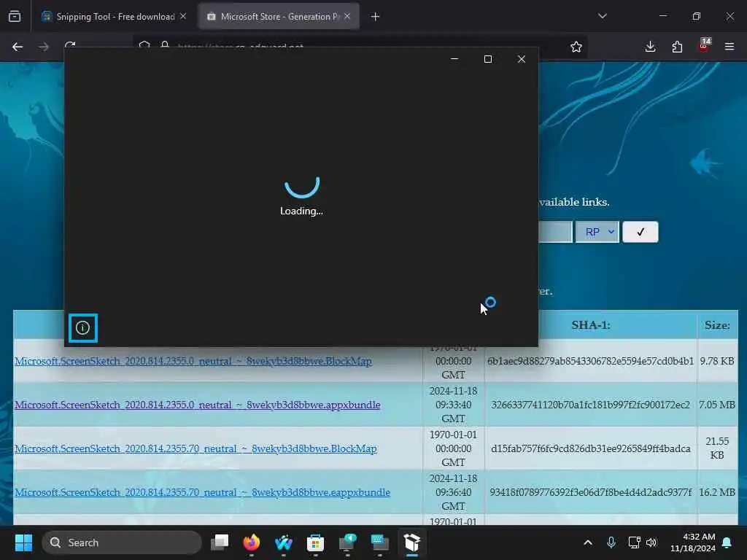This screenshot has height=560, width=747.
Task: Select SHA-1 hash starting with 93418f0789776392
Action: tap(590, 492)
